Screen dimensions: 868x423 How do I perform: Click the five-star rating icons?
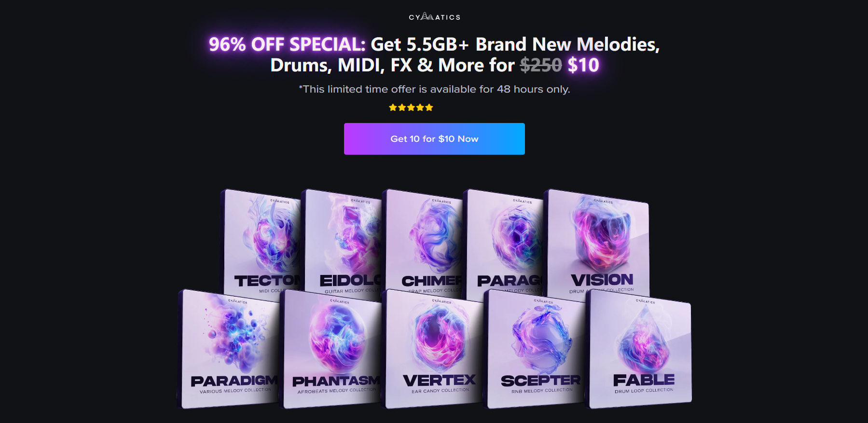click(x=411, y=108)
